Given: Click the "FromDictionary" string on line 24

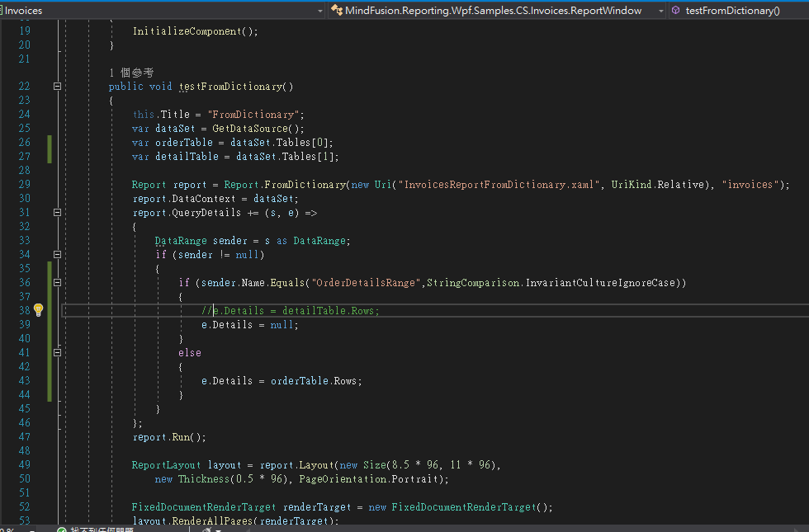Looking at the screenshot, I should click(x=255, y=115).
